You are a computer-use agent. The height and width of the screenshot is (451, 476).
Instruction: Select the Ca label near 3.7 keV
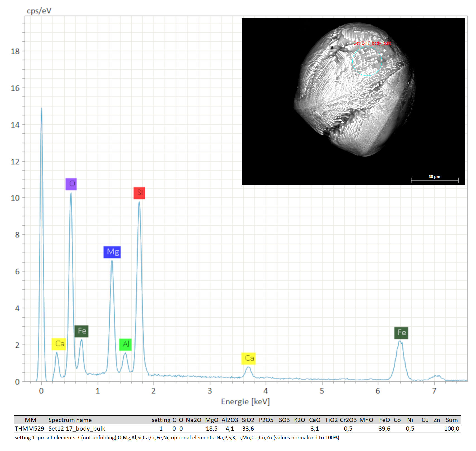click(248, 358)
